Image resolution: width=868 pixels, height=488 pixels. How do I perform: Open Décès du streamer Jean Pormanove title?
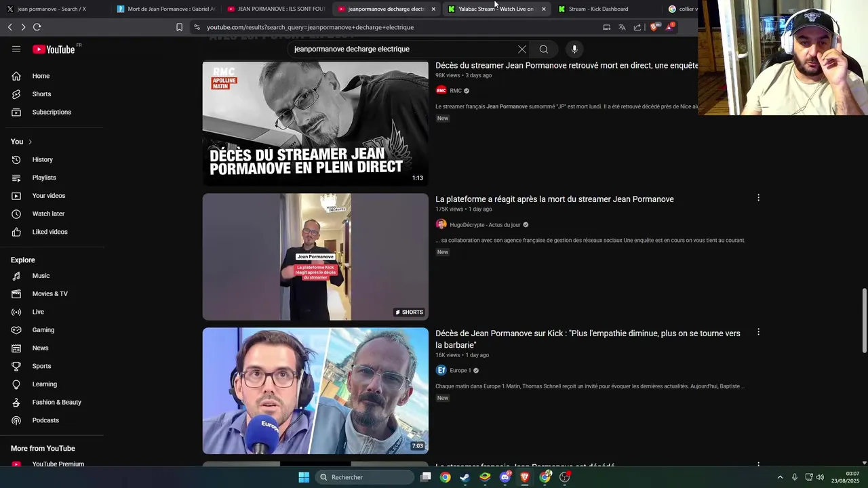point(567,66)
